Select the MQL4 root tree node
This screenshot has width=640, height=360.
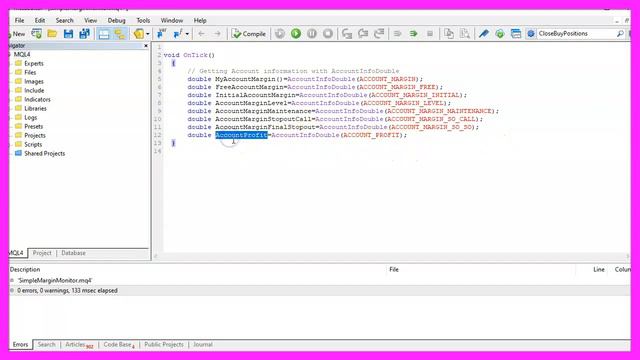[22, 54]
